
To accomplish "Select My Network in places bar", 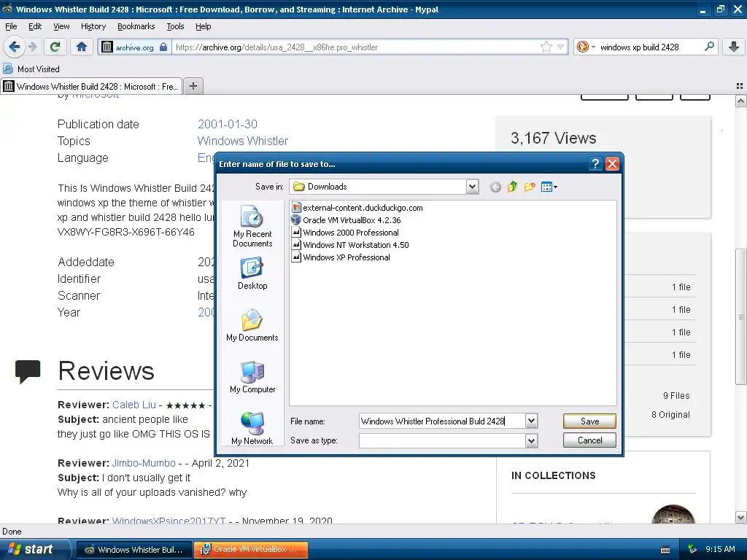I will (x=252, y=429).
